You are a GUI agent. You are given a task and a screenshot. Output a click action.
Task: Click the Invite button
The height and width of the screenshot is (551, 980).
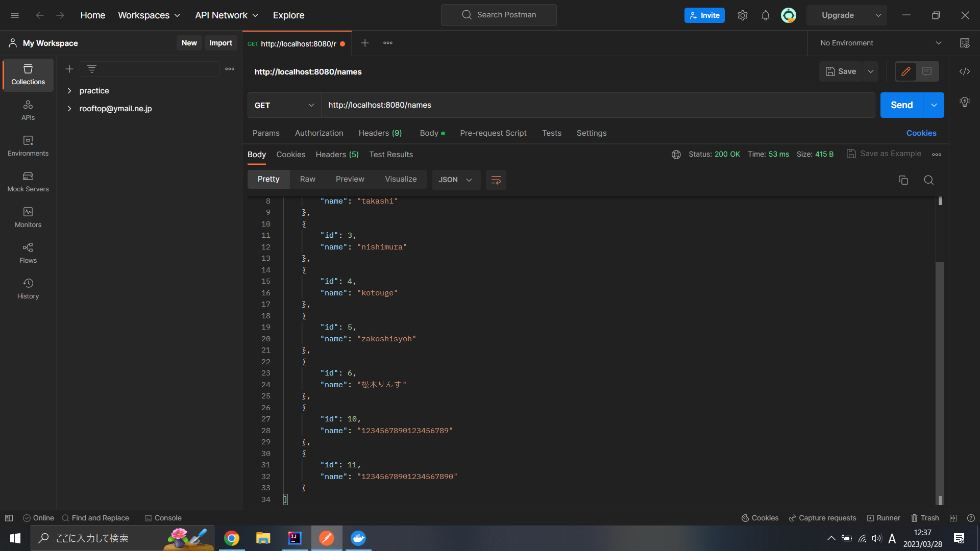pyautogui.click(x=704, y=15)
